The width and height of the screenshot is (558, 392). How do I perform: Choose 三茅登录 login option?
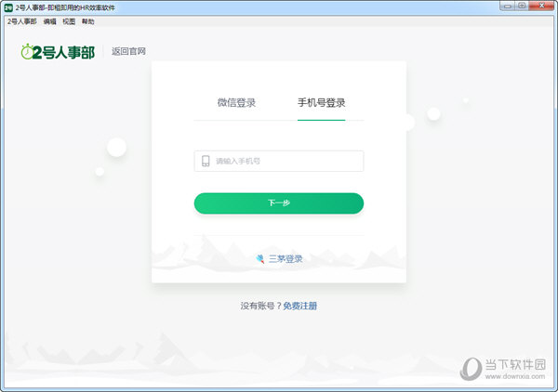279,259
